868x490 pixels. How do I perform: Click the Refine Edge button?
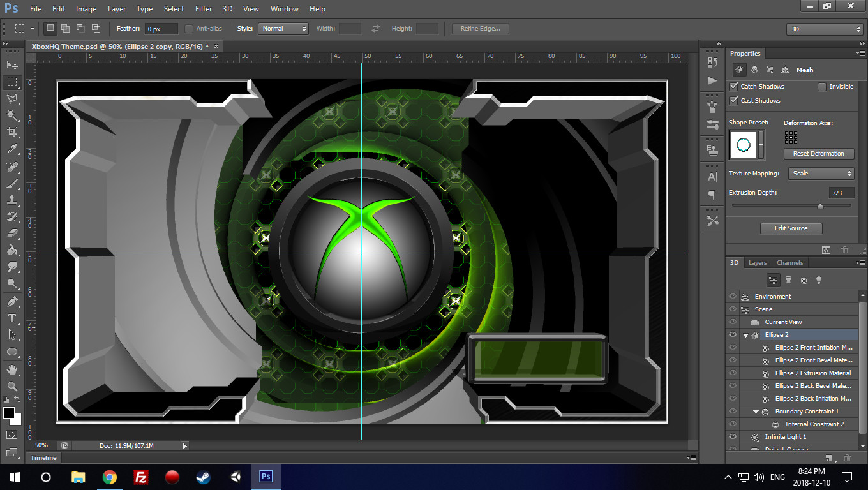pyautogui.click(x=480, y=29)
